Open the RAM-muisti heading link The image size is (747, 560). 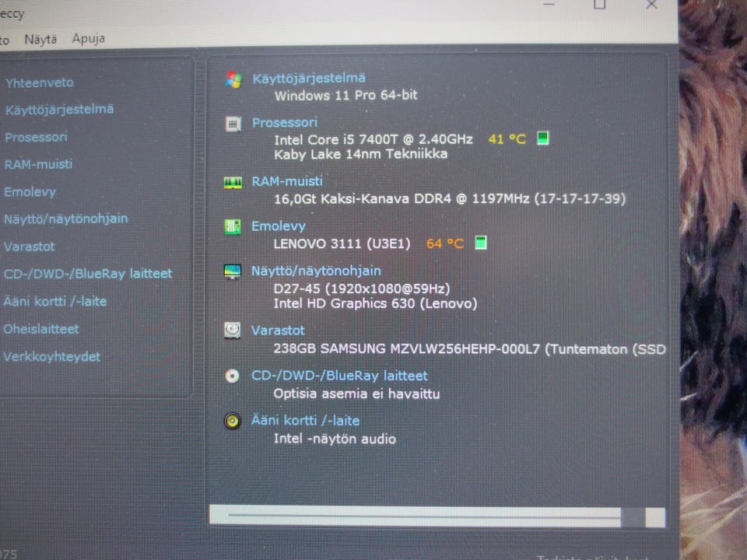tap(287, 181)
